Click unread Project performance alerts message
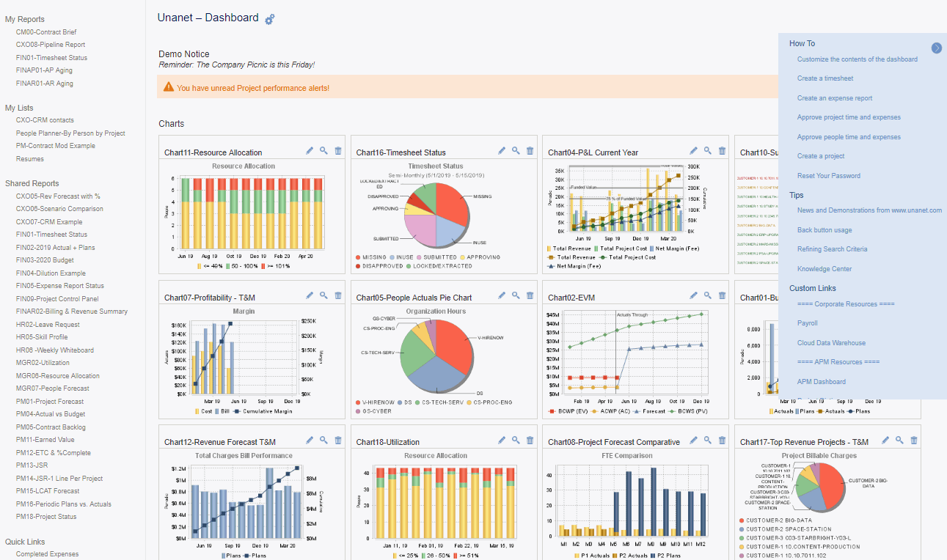This screenshot has height=560, width=947. tap(253, 88)
